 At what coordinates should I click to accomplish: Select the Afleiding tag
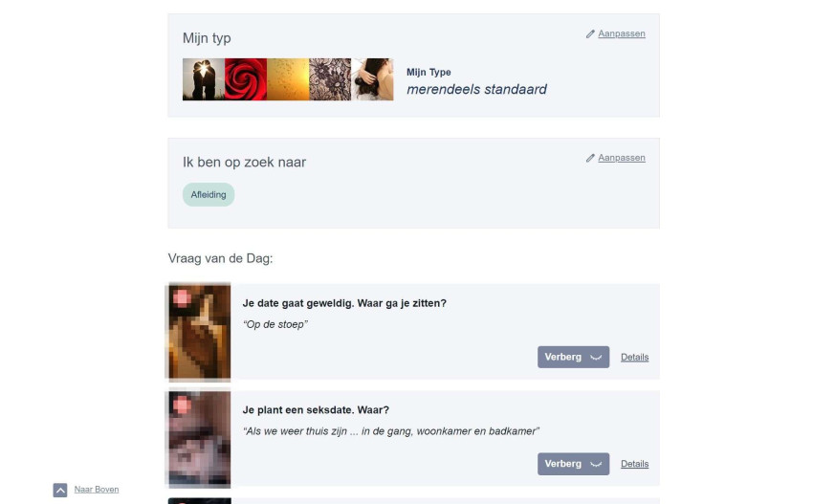209,195
